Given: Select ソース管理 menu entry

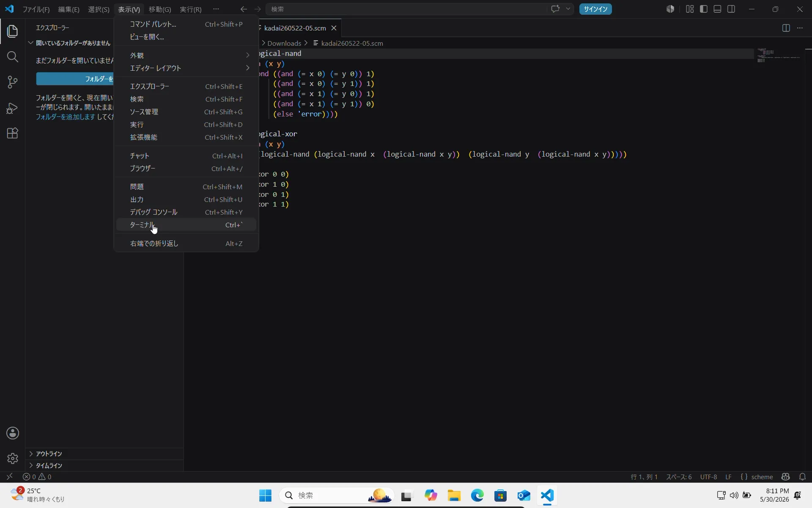Looking at the screenshot, I should 186,112.
